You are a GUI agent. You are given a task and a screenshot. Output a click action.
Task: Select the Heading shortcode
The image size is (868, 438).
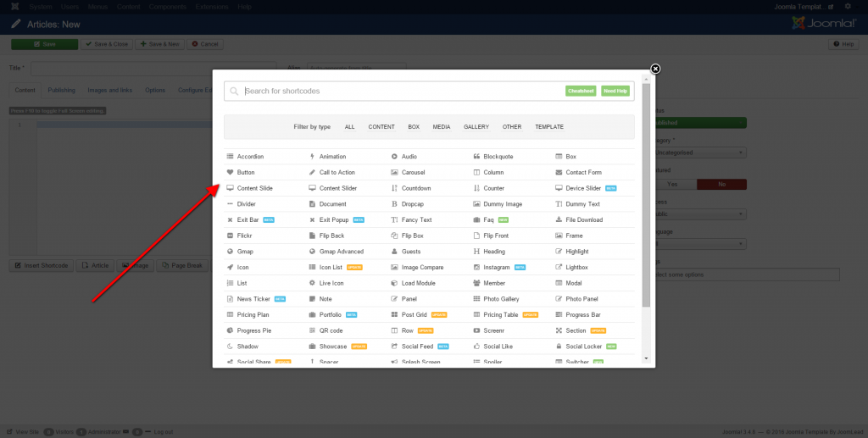click(489, 252)
